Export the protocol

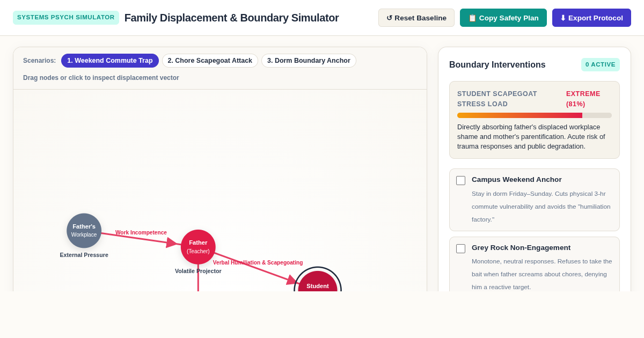coord(591,18)
